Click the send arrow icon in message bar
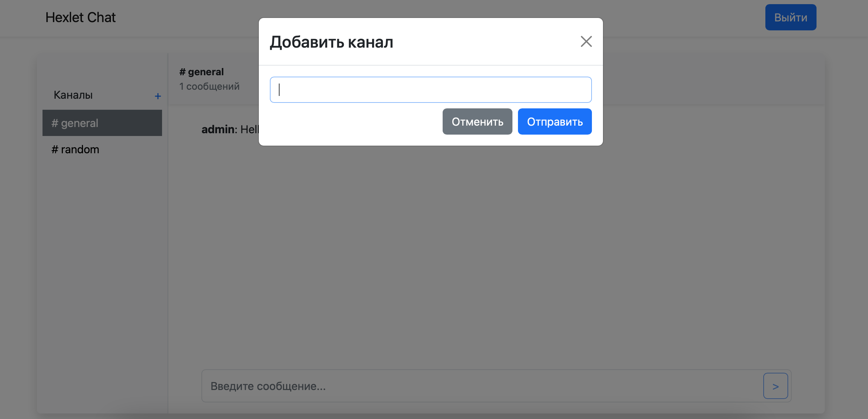 (x=775, y=386)
